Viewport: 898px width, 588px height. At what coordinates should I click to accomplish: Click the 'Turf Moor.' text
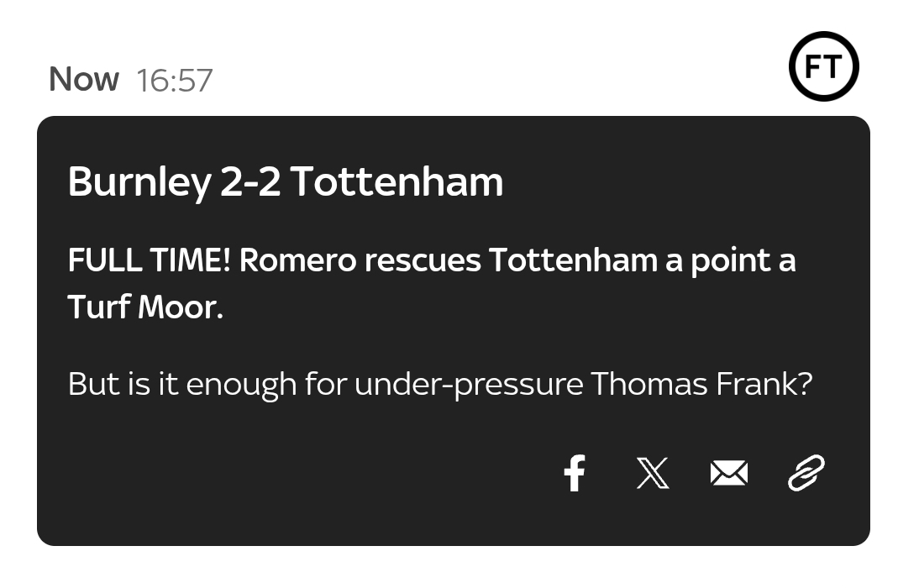pos(145,307)
